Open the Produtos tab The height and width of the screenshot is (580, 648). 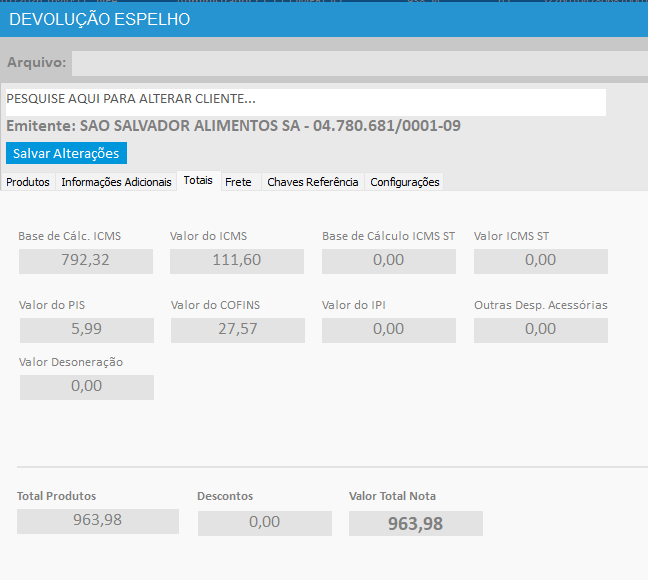click(28, 182)
